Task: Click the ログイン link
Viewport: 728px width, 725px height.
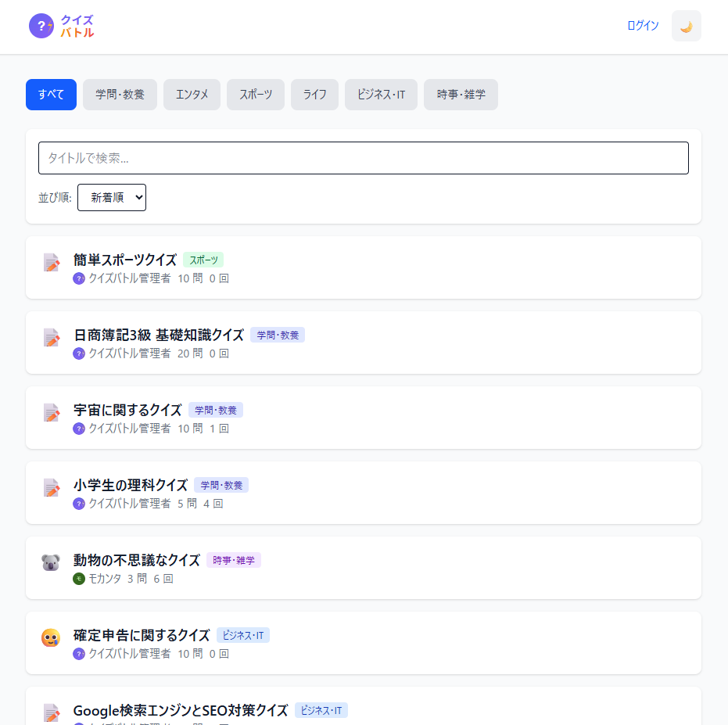Action: tap(642, 26)
